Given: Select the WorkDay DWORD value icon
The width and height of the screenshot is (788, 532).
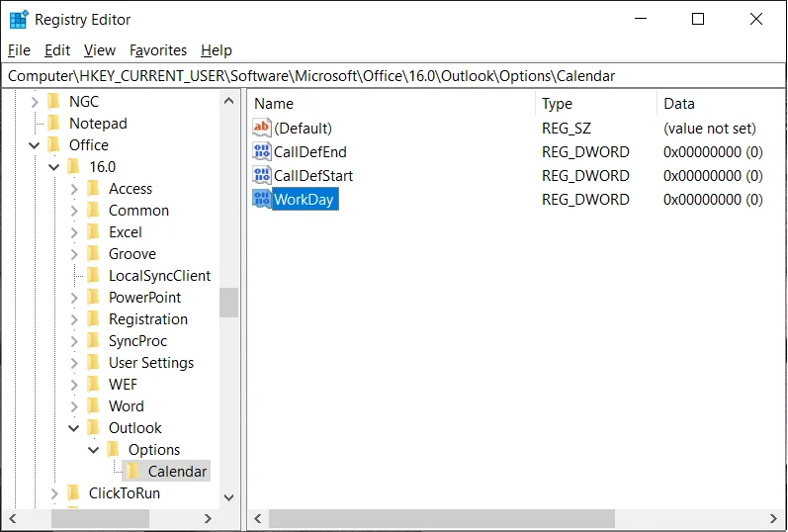Looking at the screenshot, I should point(261,199).
